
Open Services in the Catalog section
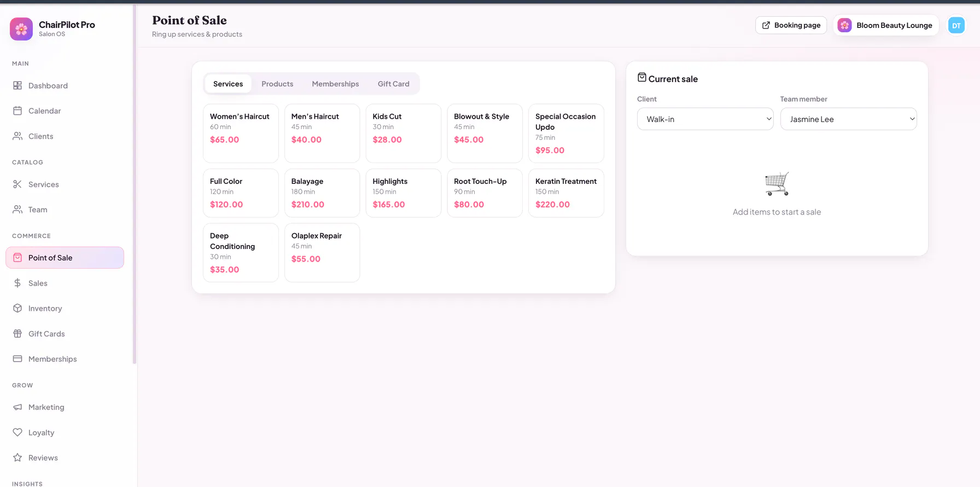point(65,184)
